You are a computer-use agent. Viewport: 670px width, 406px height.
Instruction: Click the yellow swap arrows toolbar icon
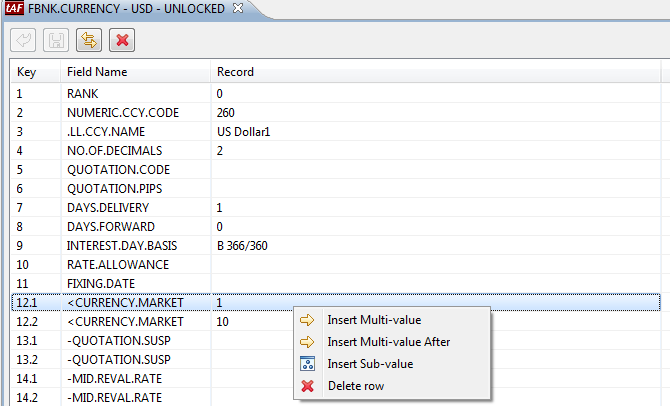[x=89, y=41]
